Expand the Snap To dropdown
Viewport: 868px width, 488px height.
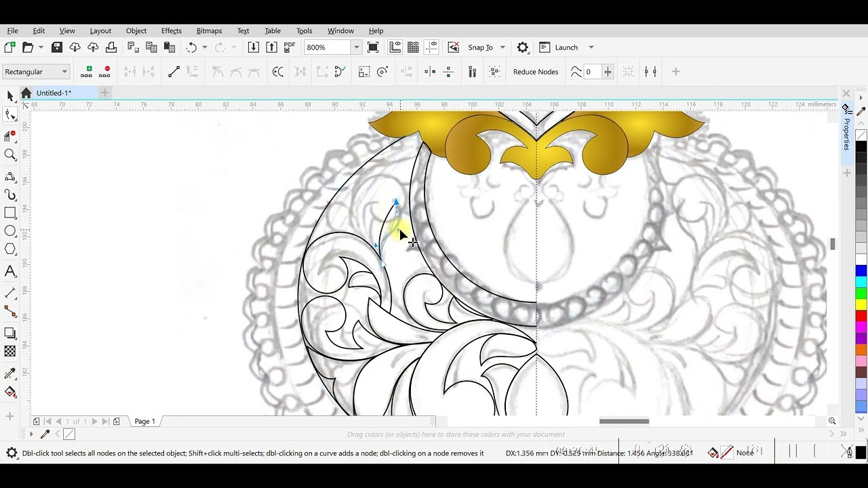502,47
